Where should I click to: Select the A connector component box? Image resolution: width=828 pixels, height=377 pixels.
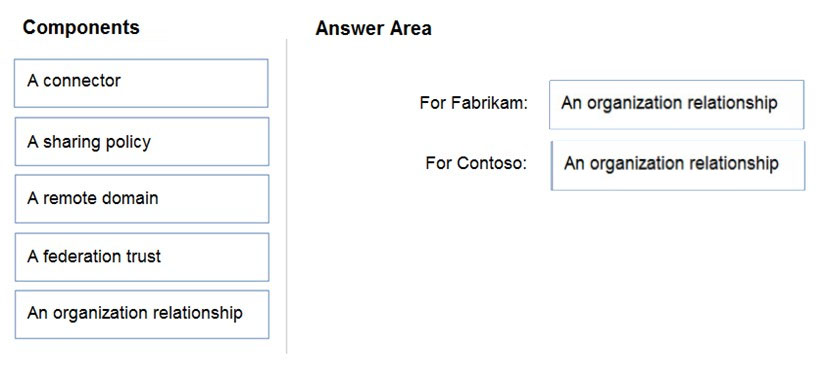click(x=141, y=83)
